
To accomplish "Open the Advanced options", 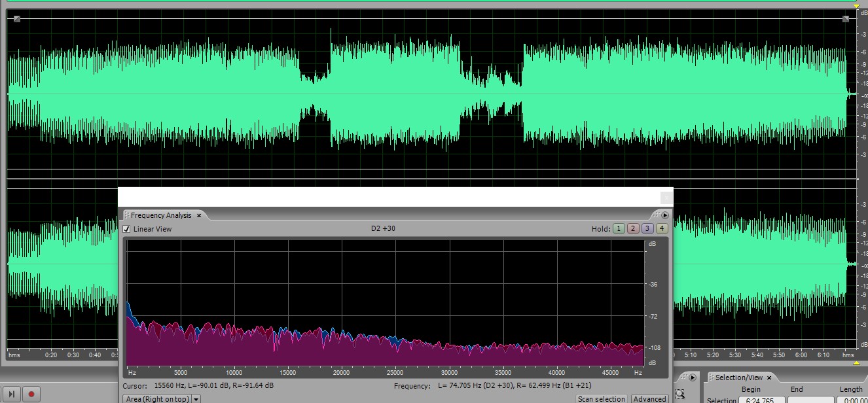I will click(649, 399).
